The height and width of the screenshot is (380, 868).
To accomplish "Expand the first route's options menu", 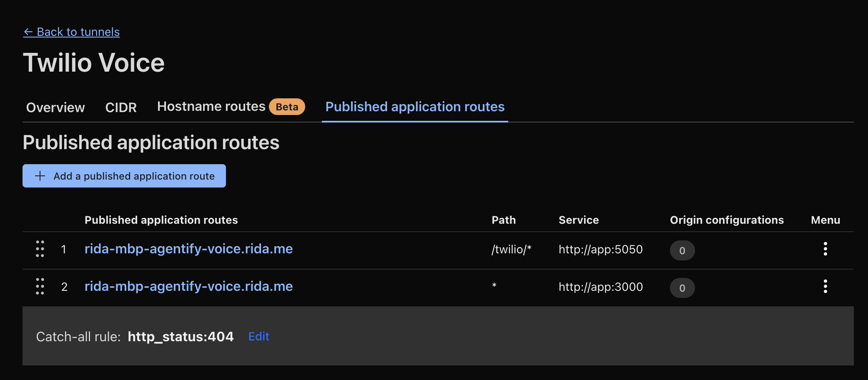I will (825, 249).
